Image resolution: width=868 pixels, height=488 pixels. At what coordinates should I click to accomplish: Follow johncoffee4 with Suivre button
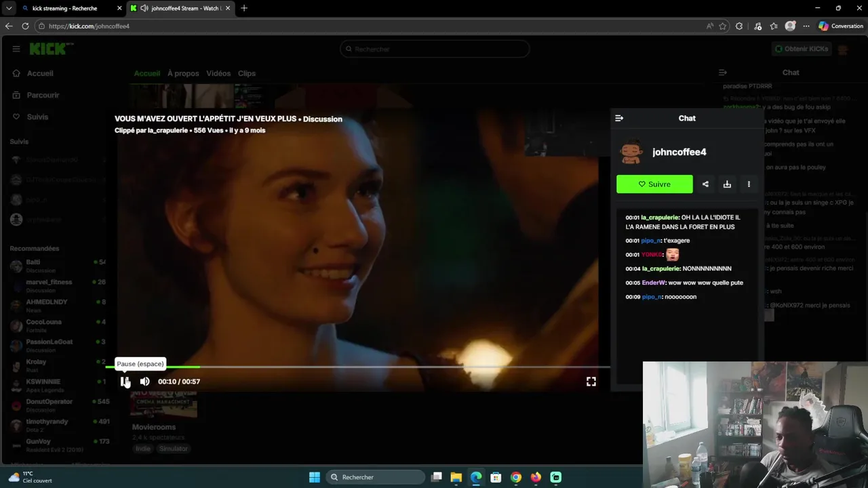coord(654,184)
